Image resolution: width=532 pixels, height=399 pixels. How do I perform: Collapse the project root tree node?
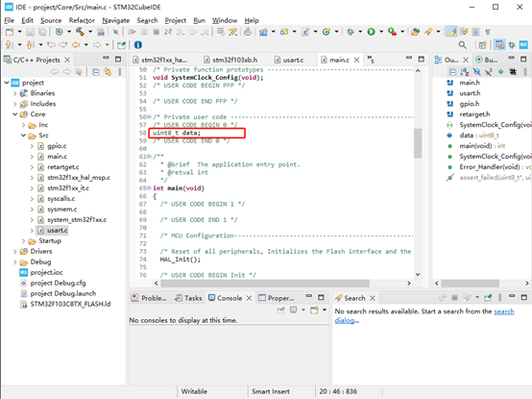click(x=7, y=83)
